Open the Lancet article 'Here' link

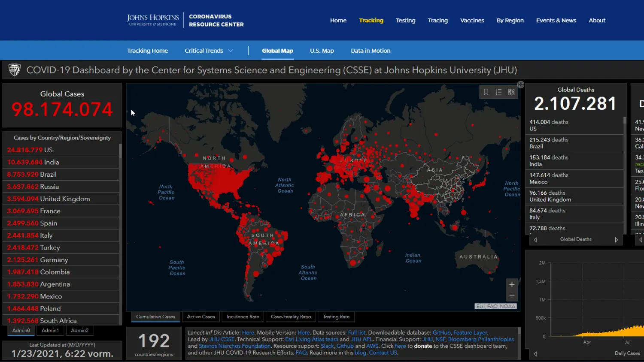coord(248,333)
